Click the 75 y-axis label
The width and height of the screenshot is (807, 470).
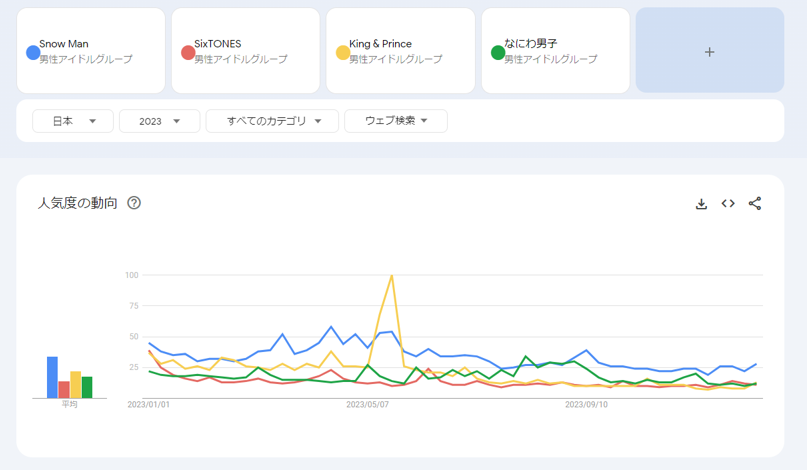[x=134, y=306]
